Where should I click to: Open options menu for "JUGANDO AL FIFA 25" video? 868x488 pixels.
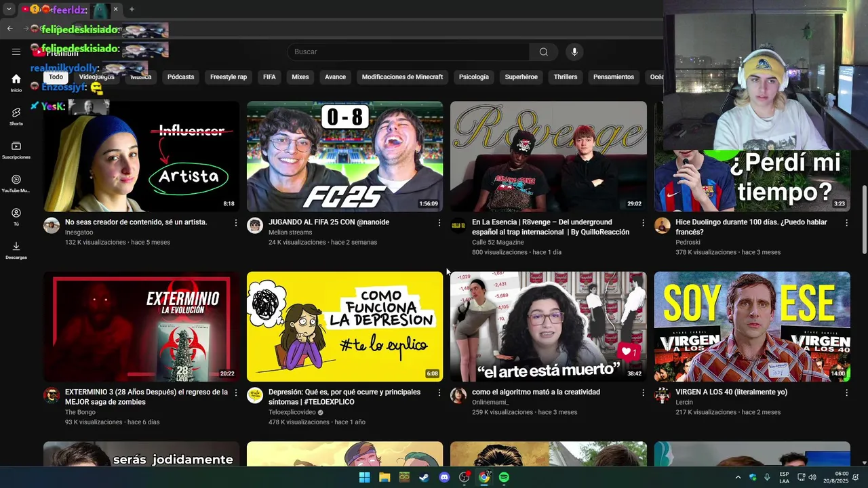point(439,222)
